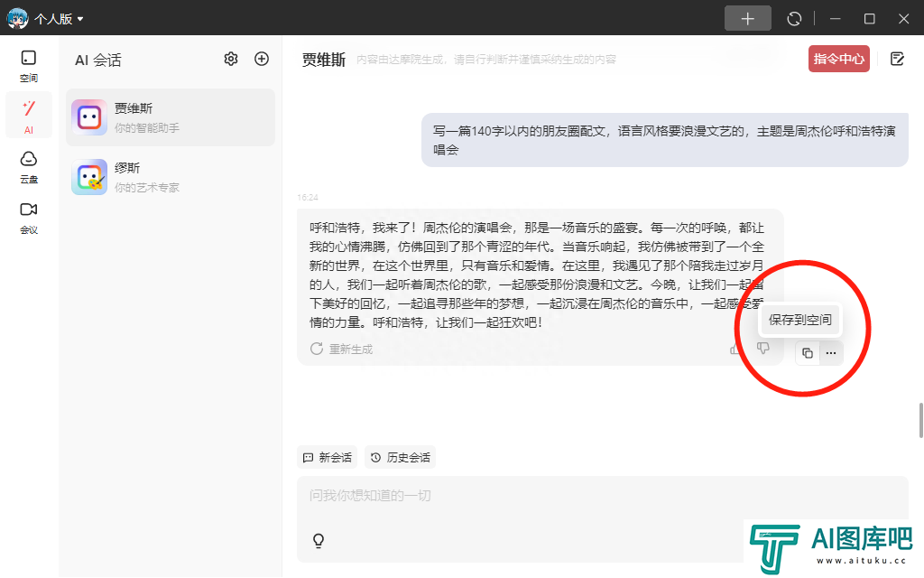Viewport: 924px width, 578px height.
Task: Copy the AI reply text
Action: coord(808,353)
